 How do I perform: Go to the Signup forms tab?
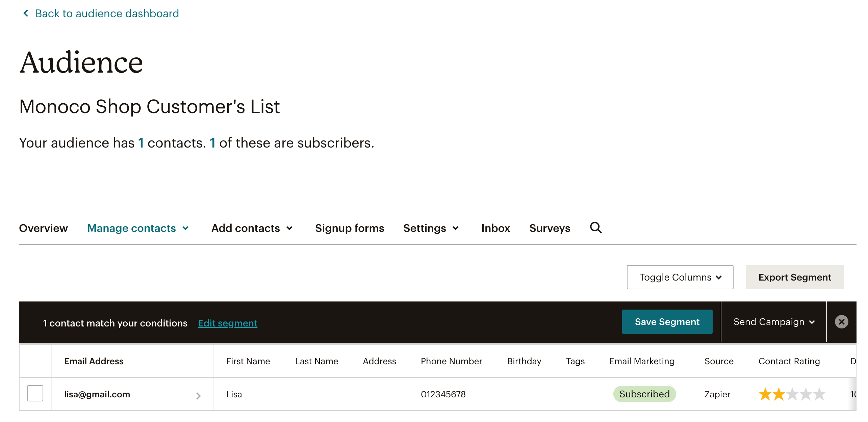point(350,228)
